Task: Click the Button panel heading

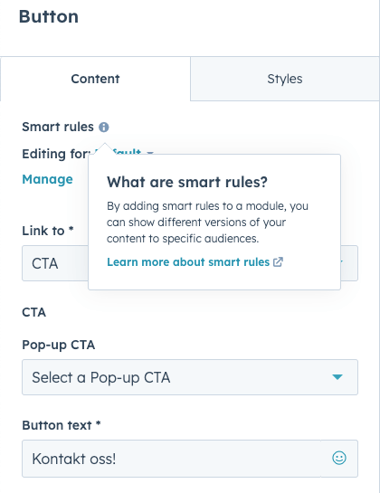Action: coord(49,17)
